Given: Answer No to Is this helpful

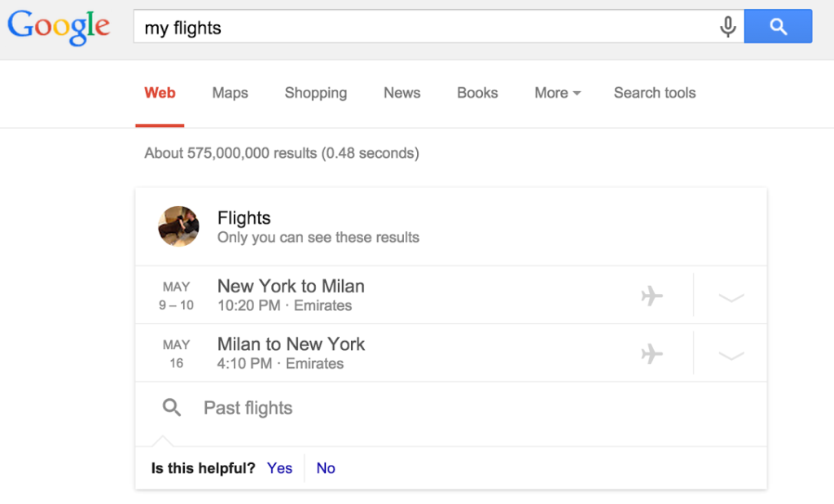Looking at the screenshot, I should [326, 468].
